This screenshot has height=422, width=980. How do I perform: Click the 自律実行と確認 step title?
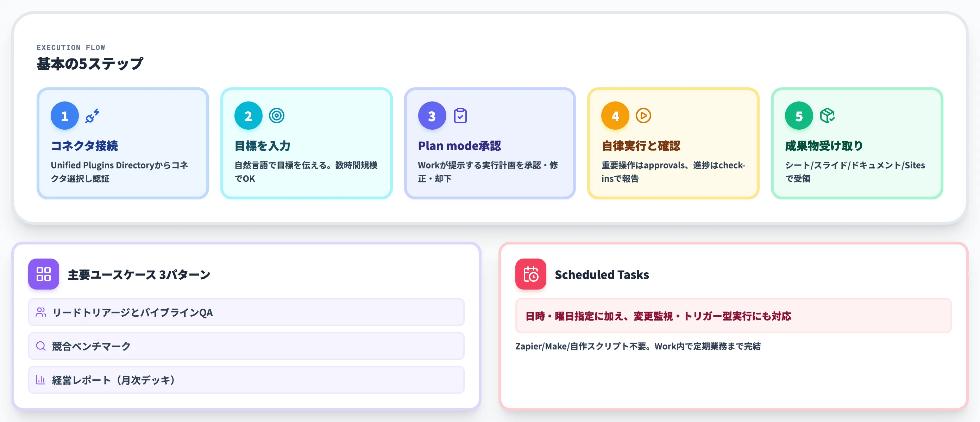pyautogui.click(x=641, y=146)
